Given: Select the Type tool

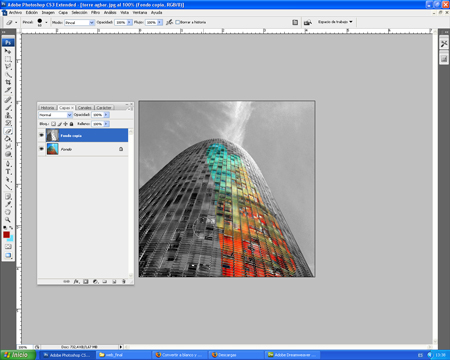Looking at the screenshot, I should (8, 172).
